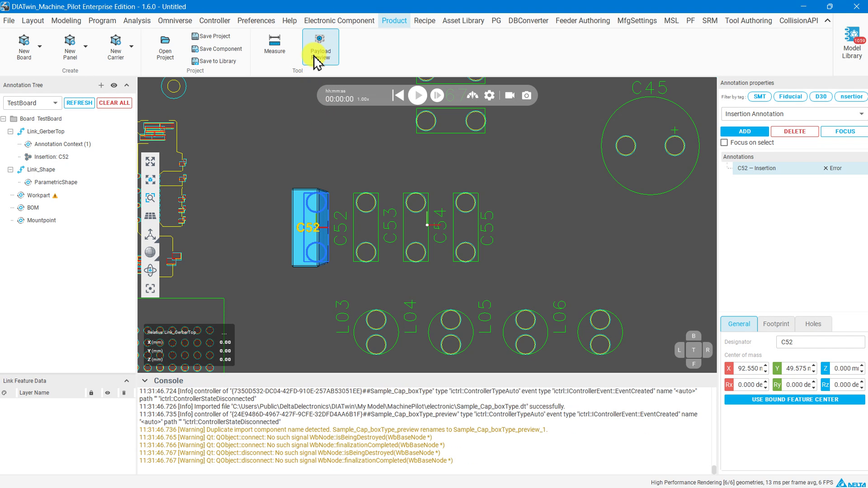Open Insertion Annotation dropdown
The height and width of the screenshot is (488, 868).
[x=794, y=114]
